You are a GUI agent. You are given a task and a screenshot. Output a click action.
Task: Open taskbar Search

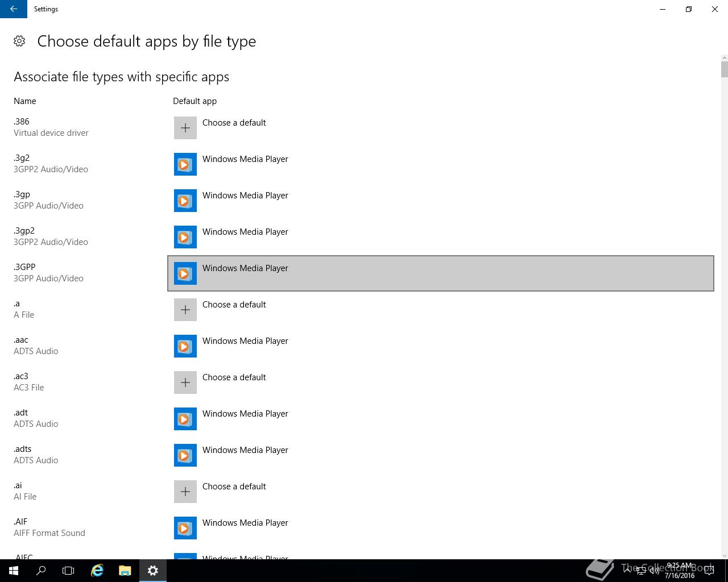tap(41, 571)
